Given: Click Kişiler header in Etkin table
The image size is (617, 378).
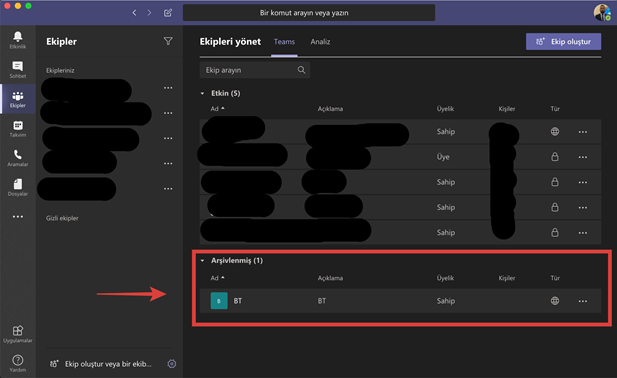Looking at the screenshot, I should tap(507, 109).
